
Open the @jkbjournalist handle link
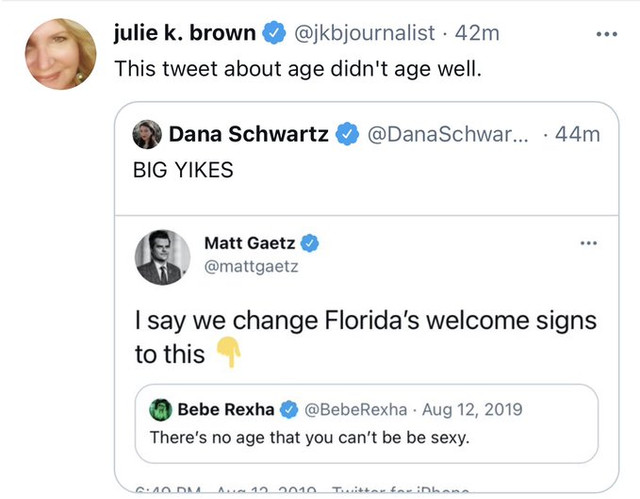point(364,33)
